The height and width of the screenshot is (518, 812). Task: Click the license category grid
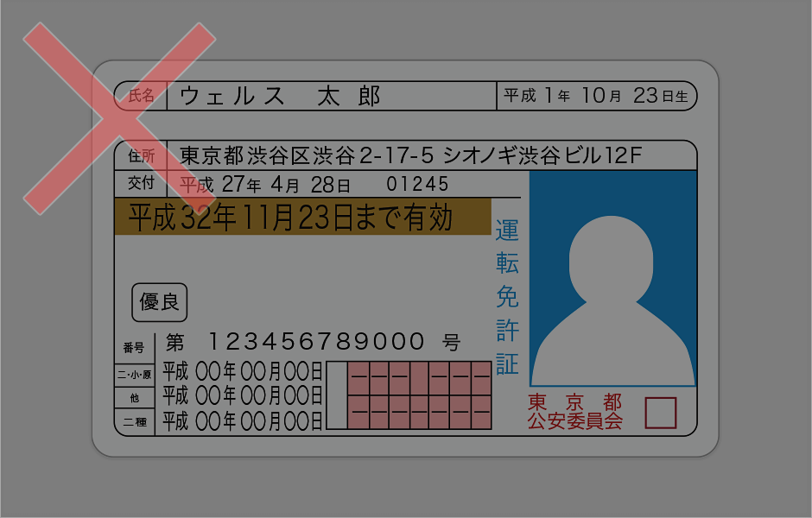409,395
